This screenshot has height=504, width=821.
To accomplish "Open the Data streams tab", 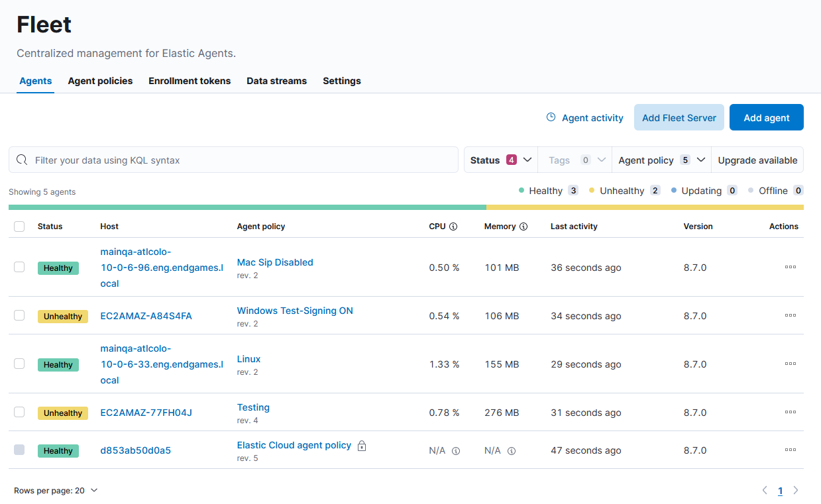I will coord(276,81).
